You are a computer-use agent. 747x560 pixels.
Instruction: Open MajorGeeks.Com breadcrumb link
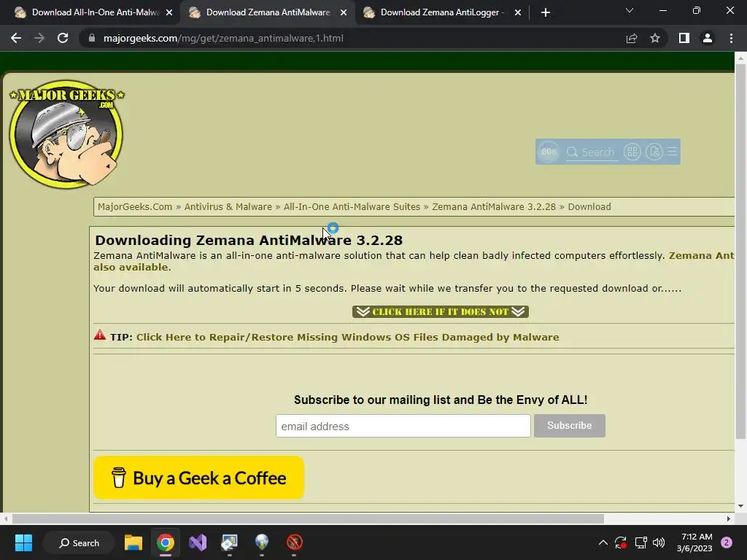pos(135,206)
